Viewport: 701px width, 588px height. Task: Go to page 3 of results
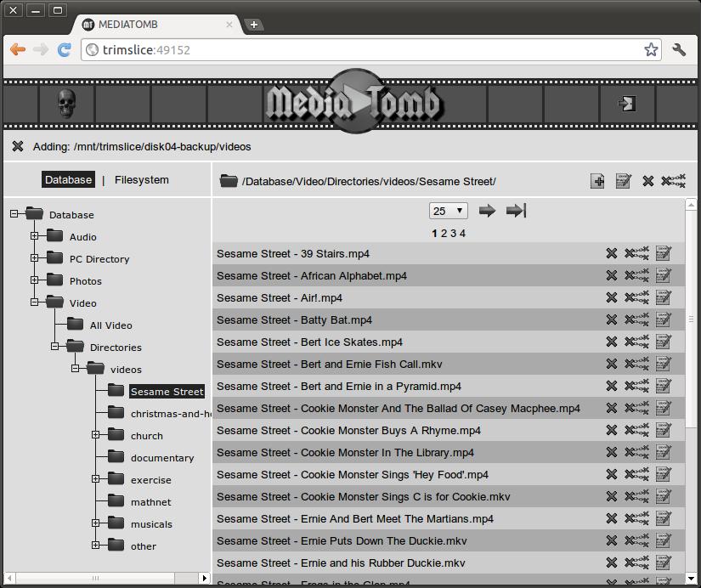(x=453, y=233)
